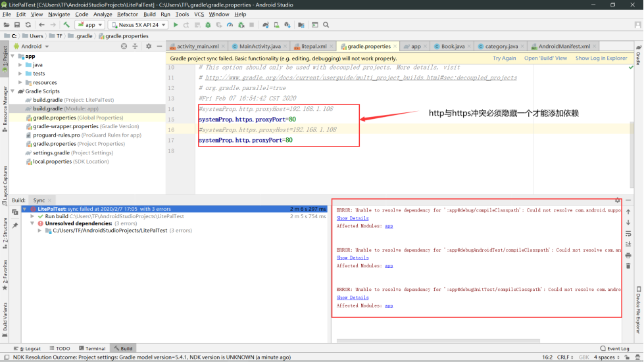
Task: Open the Build Variants side panel
Action: [x=5, y=319]
